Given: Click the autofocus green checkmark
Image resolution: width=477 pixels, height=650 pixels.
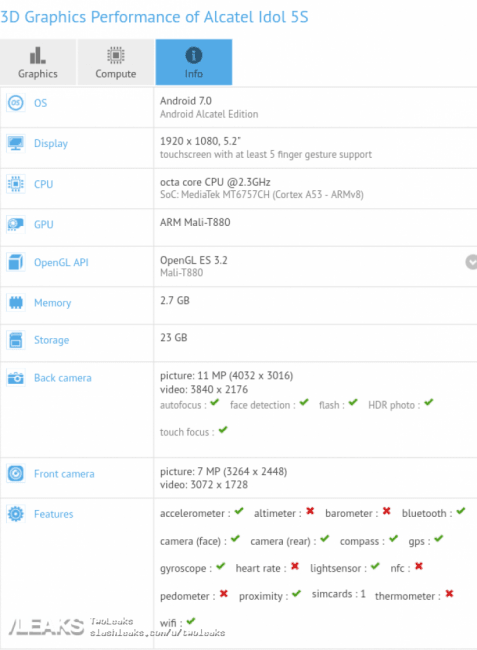Looking at the screenshot, I should pyautogui.click(x=215, y=403).
